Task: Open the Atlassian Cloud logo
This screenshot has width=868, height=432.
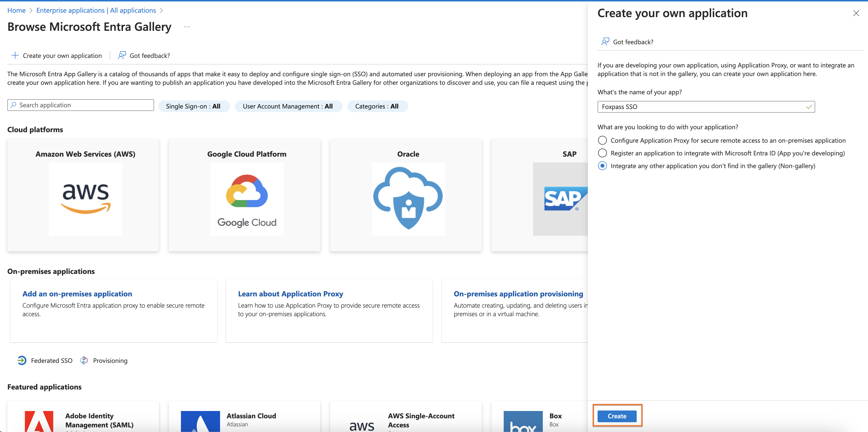Action: tap(200, 421)
